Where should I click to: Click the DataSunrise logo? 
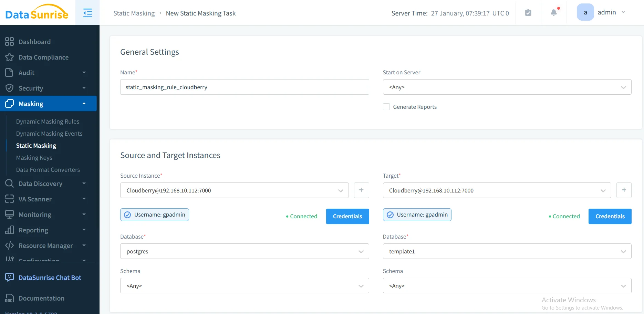pyautogui.click(x=36, y=13)
